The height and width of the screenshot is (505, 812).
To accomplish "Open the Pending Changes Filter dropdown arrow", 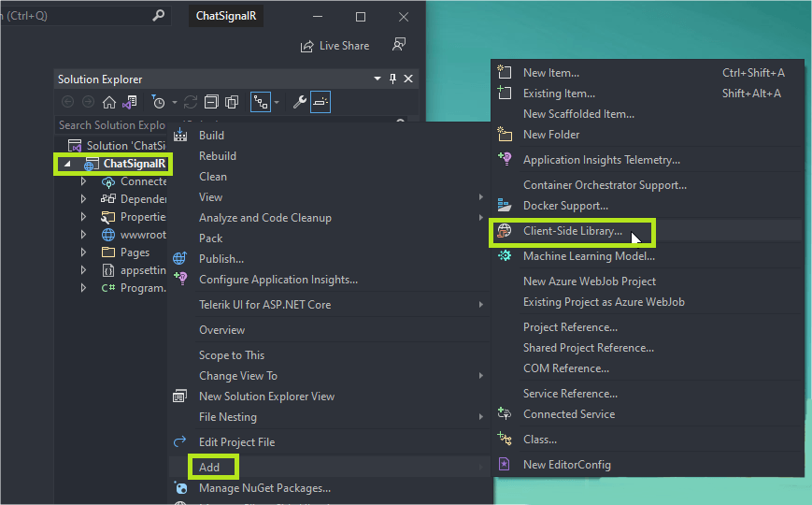I will coord(175,103).
